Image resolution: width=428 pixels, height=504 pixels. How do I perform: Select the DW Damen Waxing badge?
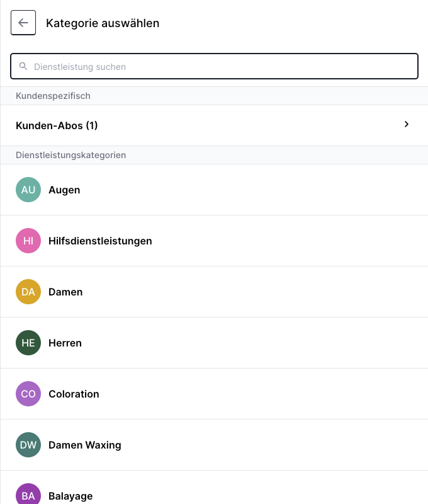click(28, 445)
